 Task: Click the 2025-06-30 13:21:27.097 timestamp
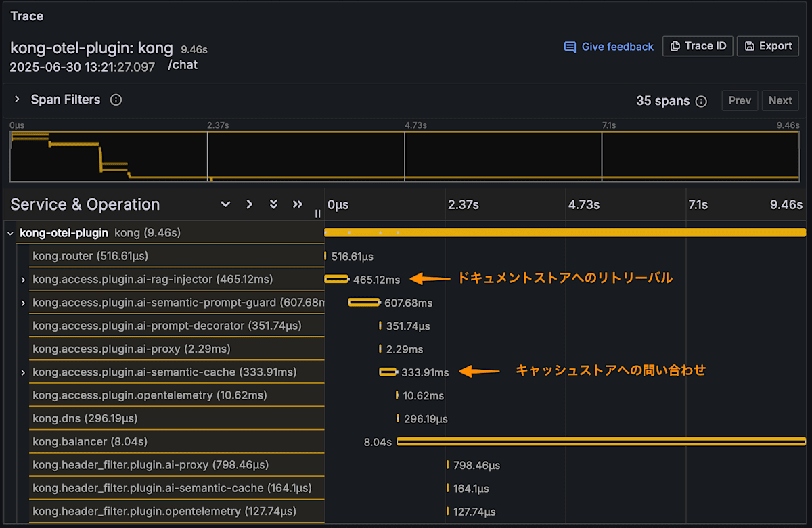click(x=83, y=67)
